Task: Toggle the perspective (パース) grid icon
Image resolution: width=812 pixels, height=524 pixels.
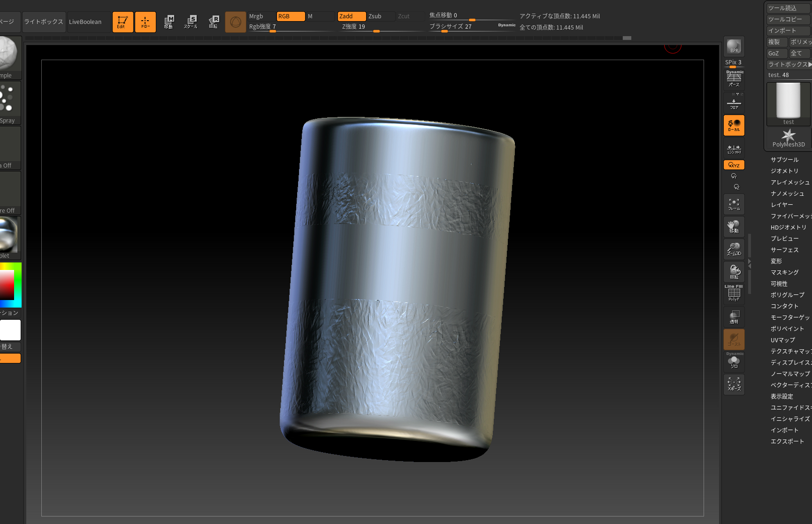Action: tap(734, 80)
